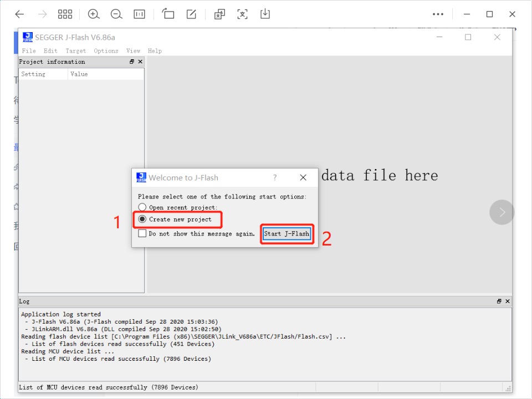This screenshot has height=399, width=532.
Task: Maximize the image viewer window
Action: (x=489, y=14)
